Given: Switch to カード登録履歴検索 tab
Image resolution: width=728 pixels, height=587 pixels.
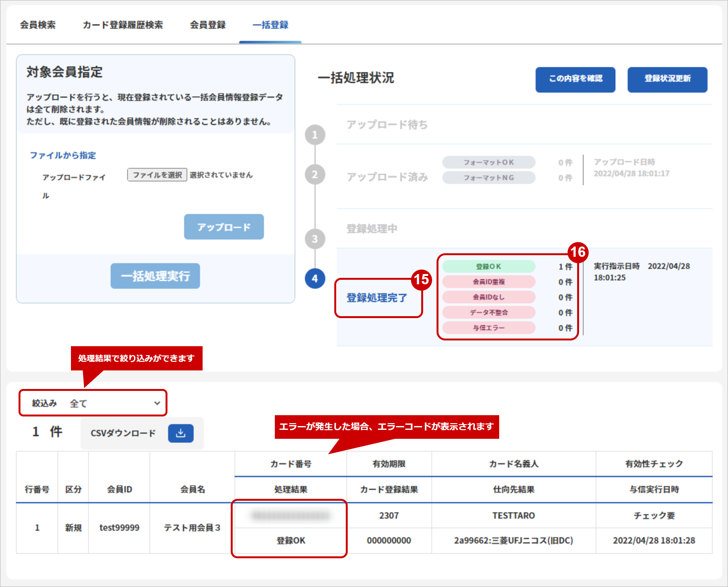Looking at the screenshot, I should click(123, 25).
